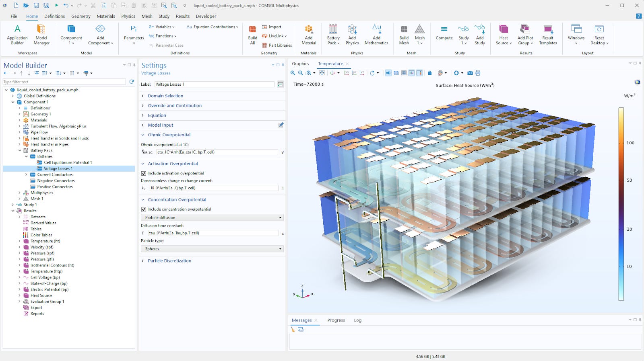Click the Undo arrow in quick access toolbar
Viewport: 644px width, 361px height.
(66, 6)
